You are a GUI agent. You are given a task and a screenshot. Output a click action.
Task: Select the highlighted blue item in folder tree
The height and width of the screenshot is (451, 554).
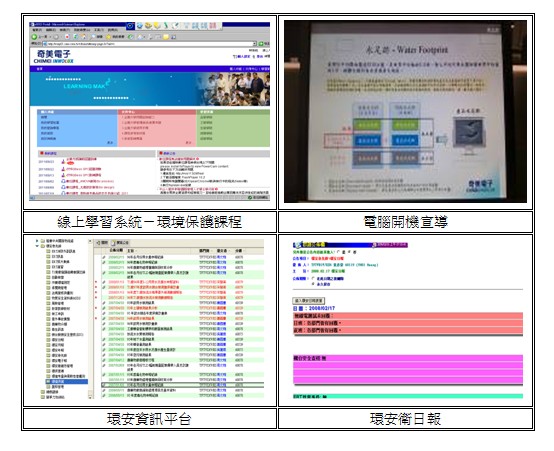click(x=66, y=382)
